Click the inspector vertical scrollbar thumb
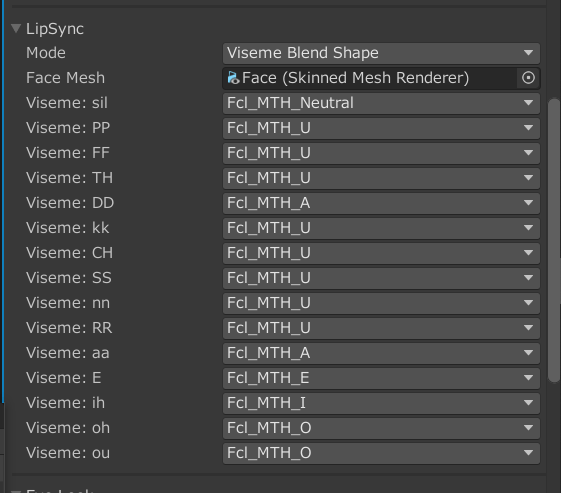This screenshot has width=561, height=493. tap(554, 240)
